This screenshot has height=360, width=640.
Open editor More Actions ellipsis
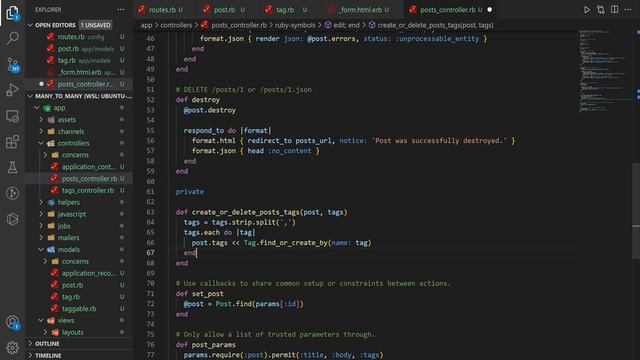(x=628, y=9)
